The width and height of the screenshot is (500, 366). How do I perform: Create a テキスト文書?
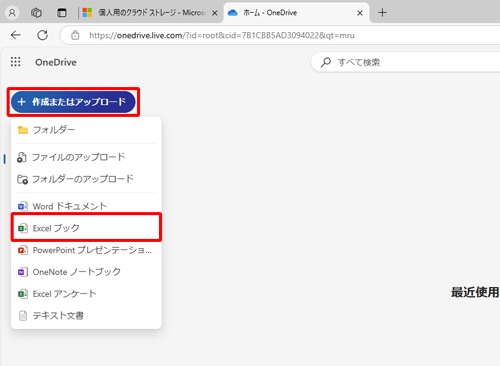coord(86,315)
